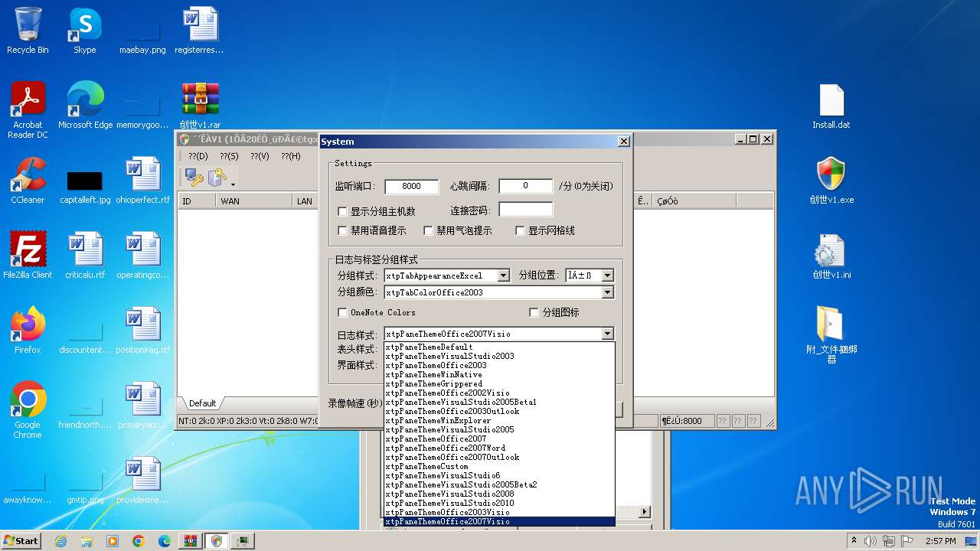Viewport: 980px width, 551px height.
Task: Select the CCleaner desktop icon
Action: (28, 181)
